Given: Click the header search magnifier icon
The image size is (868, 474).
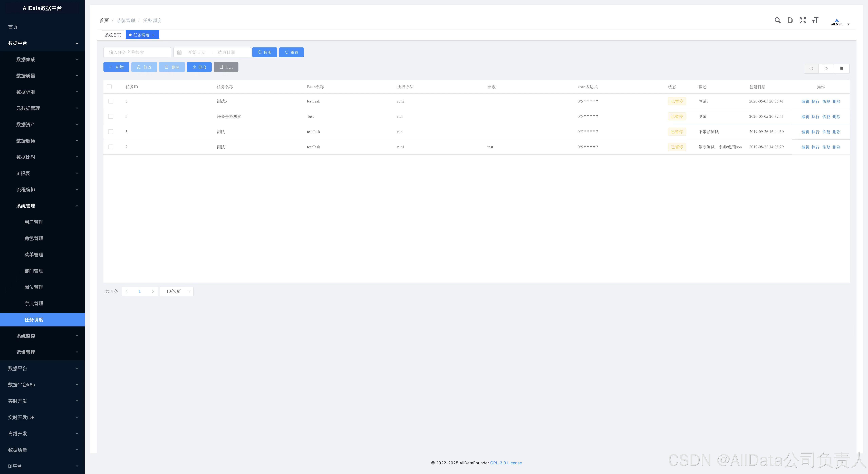Looking at the screenshot, I should point(777,20).
